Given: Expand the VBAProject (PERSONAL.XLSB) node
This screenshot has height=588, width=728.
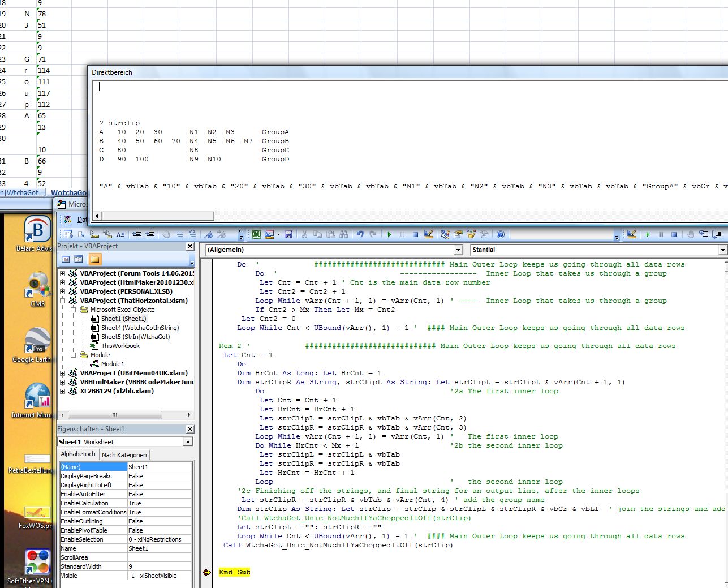Looking at the screenshot, I should [62, 291].
